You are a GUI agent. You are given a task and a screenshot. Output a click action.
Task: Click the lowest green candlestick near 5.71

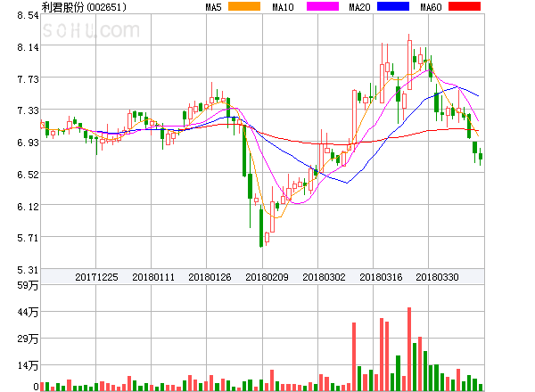point(261,228)
